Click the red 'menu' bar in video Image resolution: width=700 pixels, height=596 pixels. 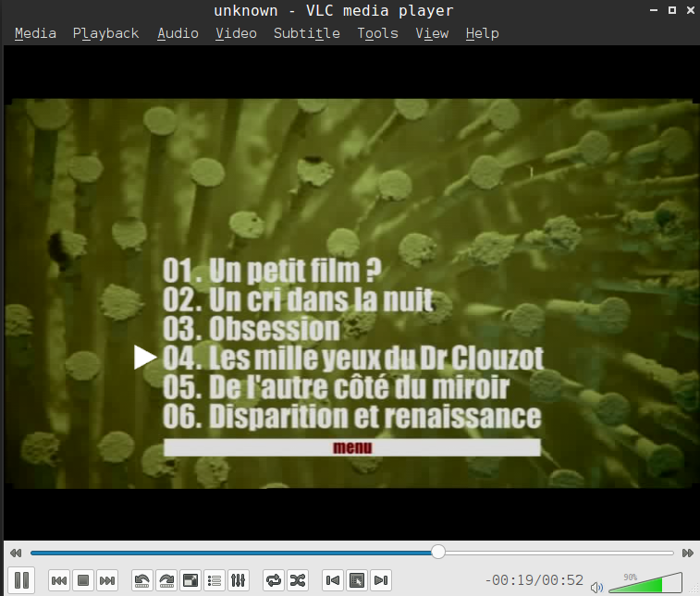click(352, 447)
